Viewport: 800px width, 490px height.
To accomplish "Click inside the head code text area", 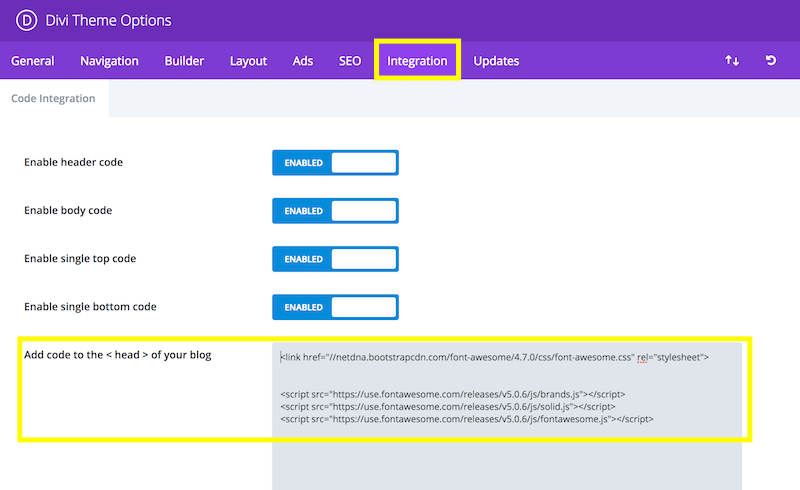I will (x=506, y=455).
